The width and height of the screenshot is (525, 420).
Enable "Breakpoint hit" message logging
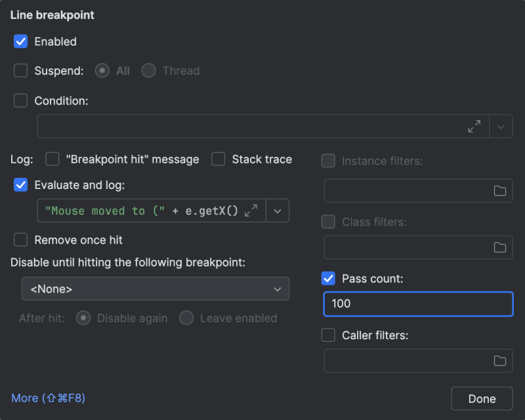click(x=52, y=159)
